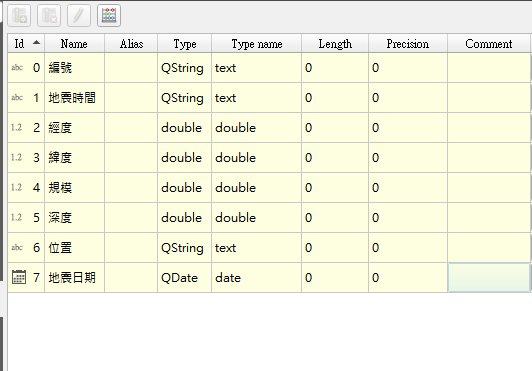The width and height of the screenshot is (532, 371).
Task: Select the field name 規模
Action: point(60,187)
